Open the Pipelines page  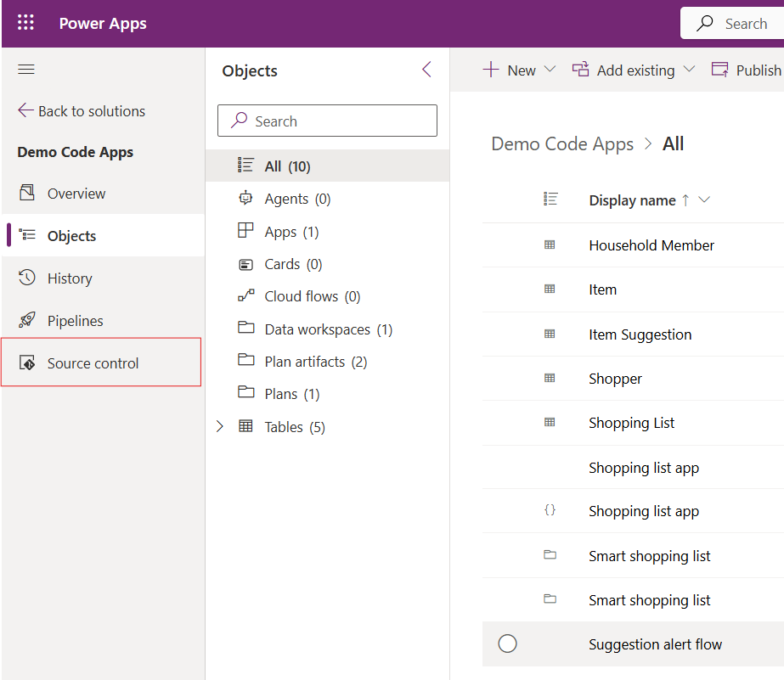tap(103, 320)
